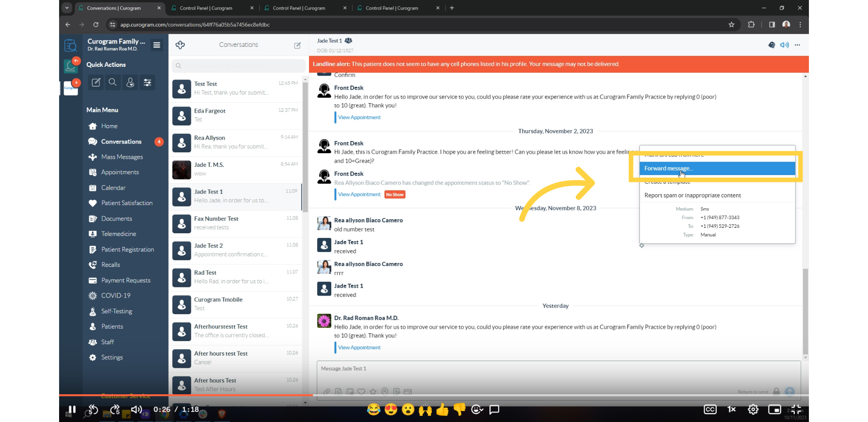
Task: React with the thumbs up emoji
Action: [442, 410]
